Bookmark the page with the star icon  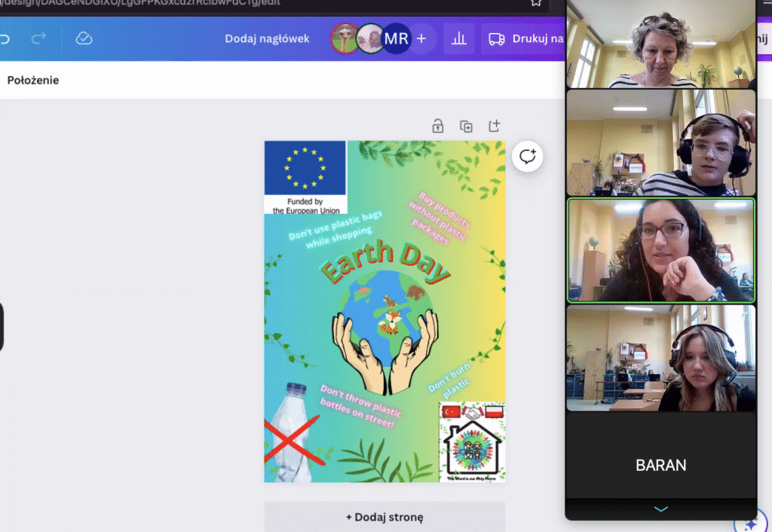pyautogui.click(x=536, y=2)
